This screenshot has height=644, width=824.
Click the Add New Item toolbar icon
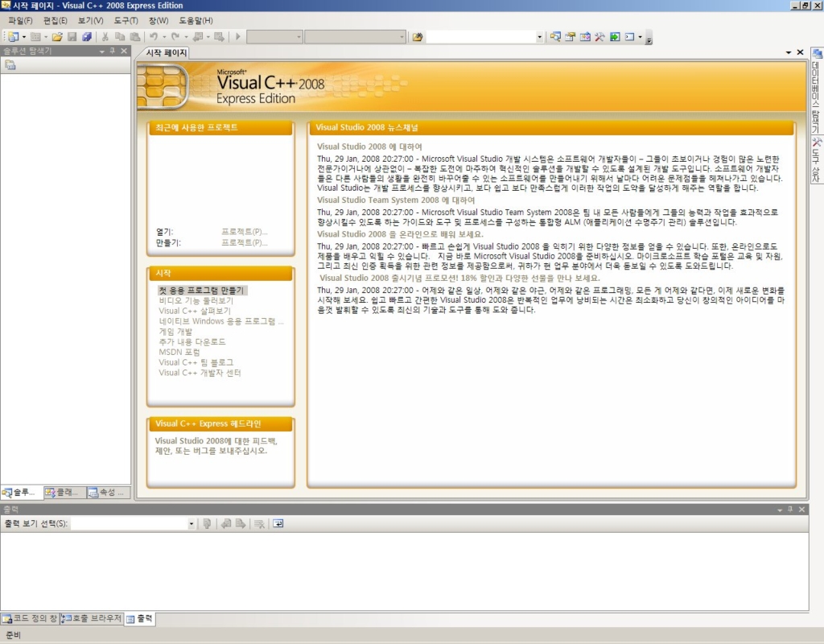tap(35, 37)
